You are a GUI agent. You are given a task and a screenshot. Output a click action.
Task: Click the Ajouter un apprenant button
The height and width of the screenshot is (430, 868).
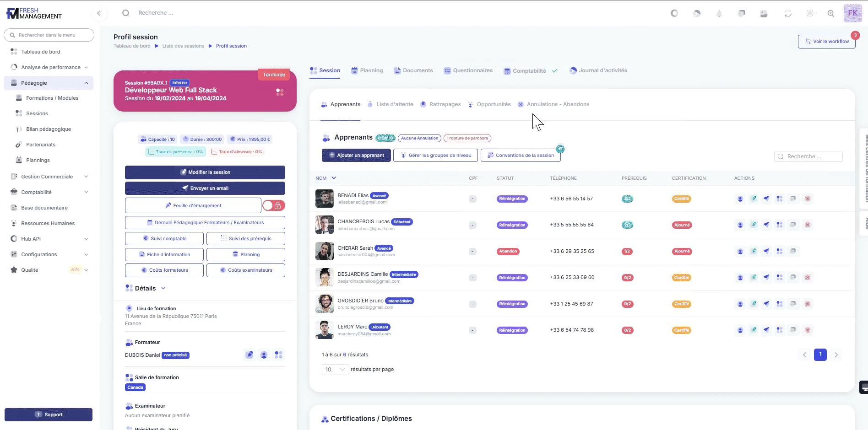tap(356, 156)
